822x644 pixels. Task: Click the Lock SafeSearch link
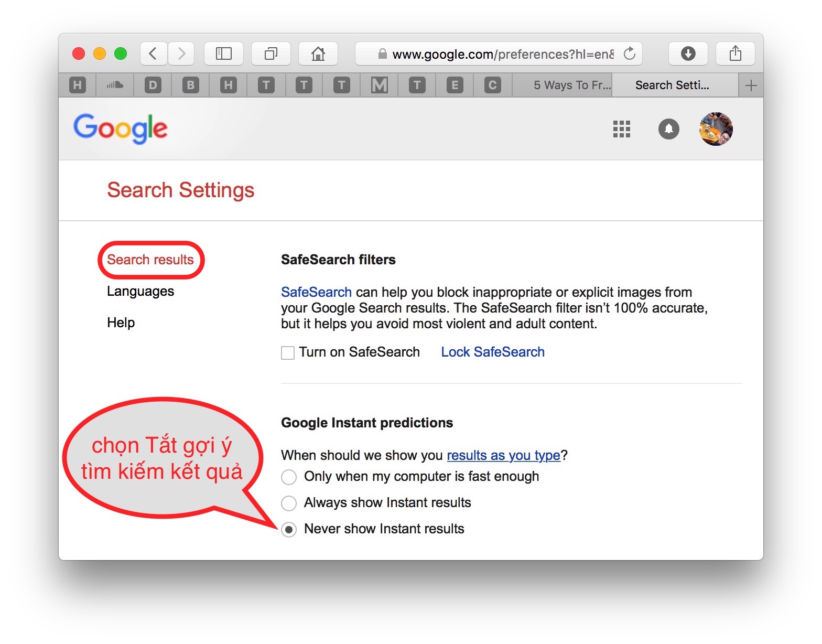point(492,352)
